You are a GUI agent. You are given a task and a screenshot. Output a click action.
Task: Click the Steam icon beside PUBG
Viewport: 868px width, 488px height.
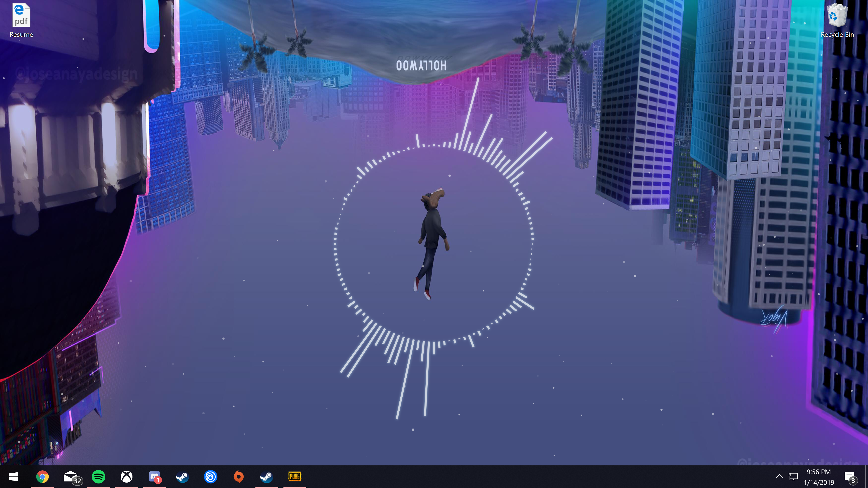(x=267, y=476)
